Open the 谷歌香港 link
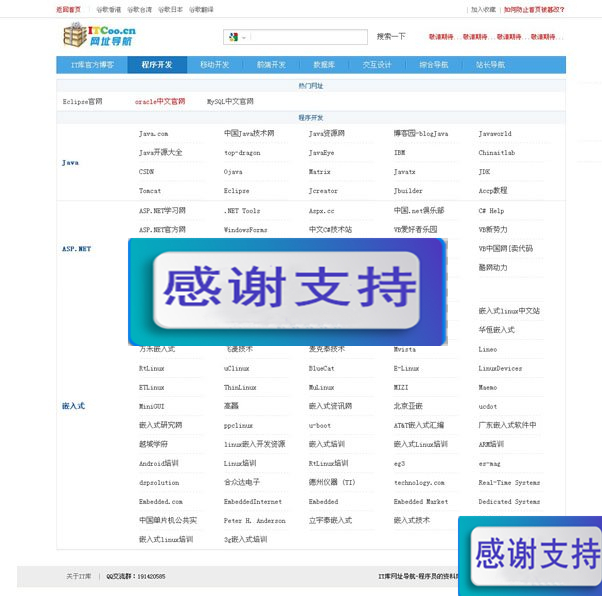 pos(109,10)
